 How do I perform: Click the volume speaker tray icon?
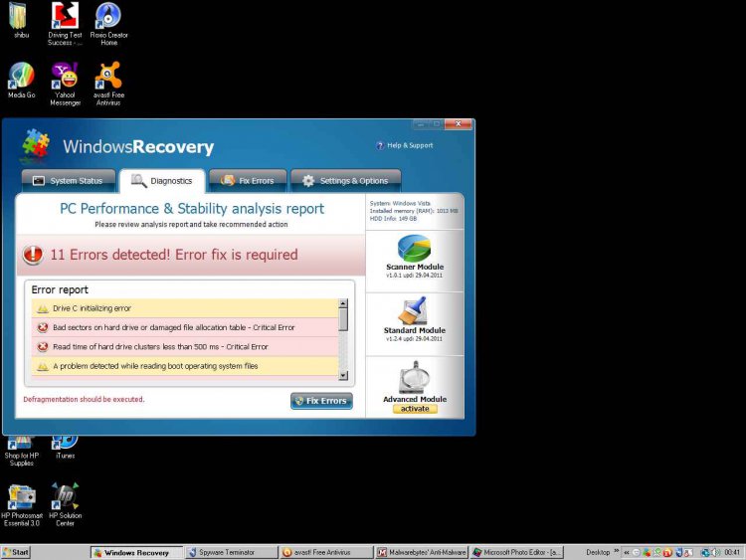[x=716, y=552]
